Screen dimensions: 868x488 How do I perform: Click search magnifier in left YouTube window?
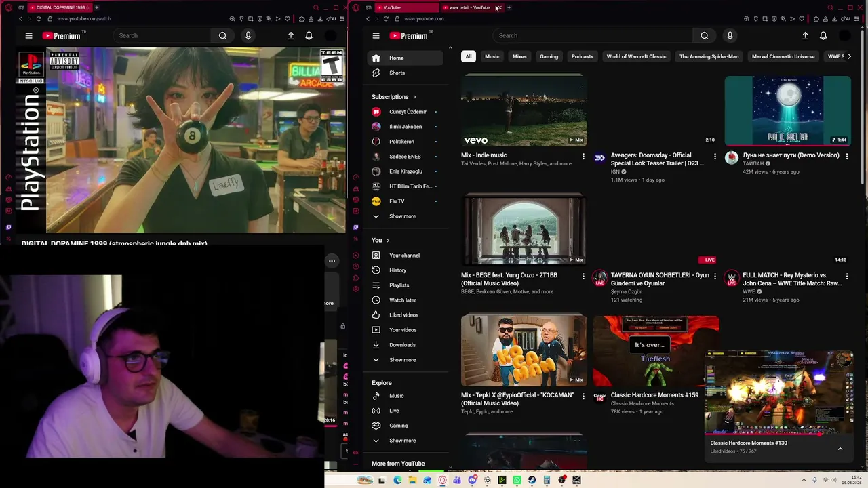pyautogui.click(x=222, y=36)
